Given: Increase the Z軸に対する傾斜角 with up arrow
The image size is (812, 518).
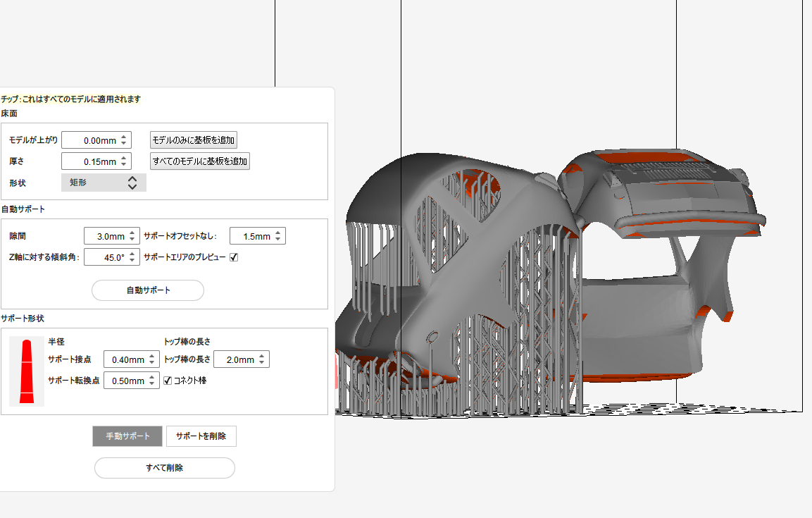Looking at the screenshot, I should click(132, 254).
